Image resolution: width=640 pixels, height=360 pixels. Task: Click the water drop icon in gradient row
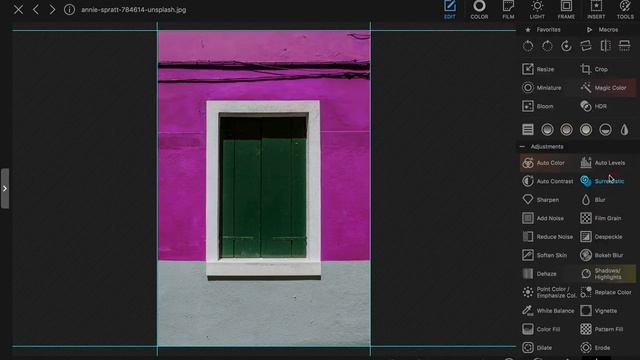pyautogui.click(x=624, y=129)
